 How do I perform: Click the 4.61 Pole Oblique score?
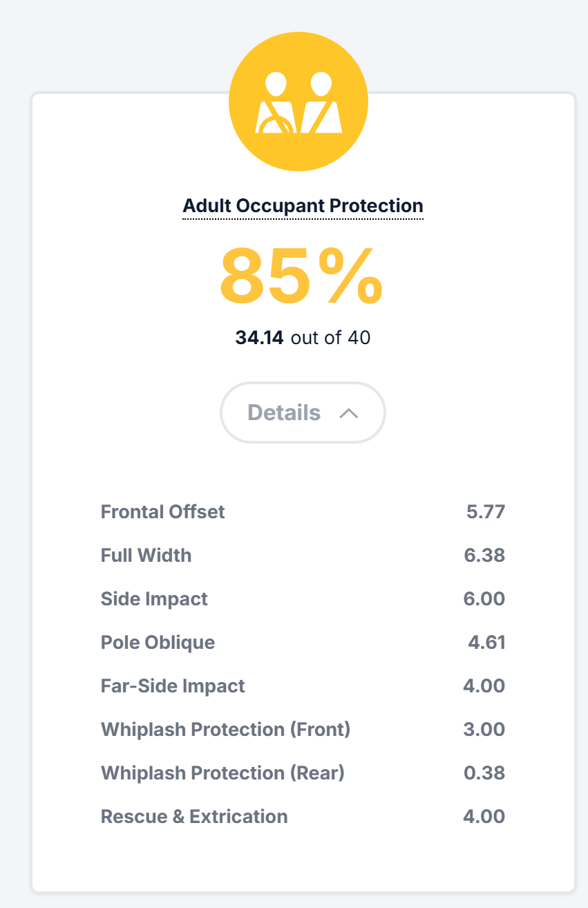(x=487, y=643)
